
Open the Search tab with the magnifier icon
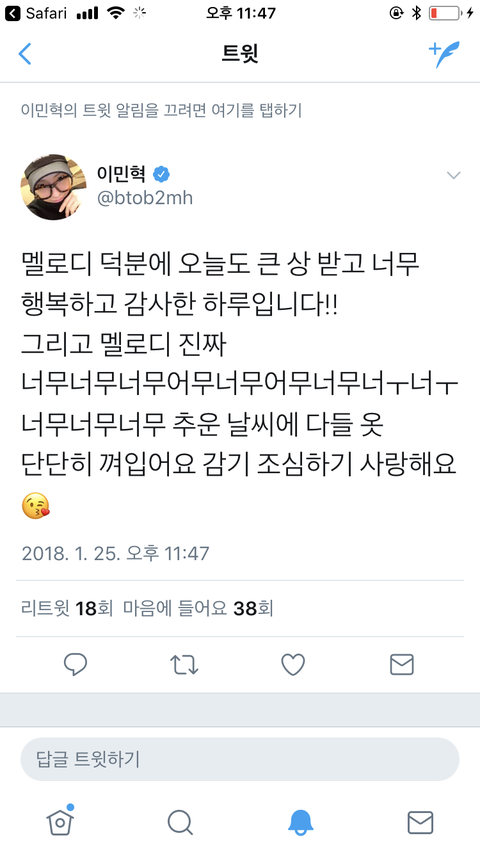(x=180, y=822)
